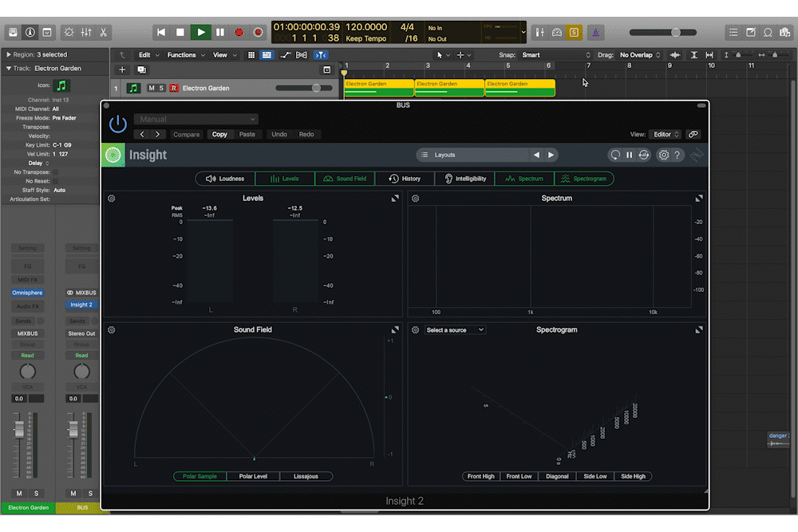Toggle Flex mode in the tracks toolbar
The width and height of the screenshot is (798, 532).
(302, 55)
